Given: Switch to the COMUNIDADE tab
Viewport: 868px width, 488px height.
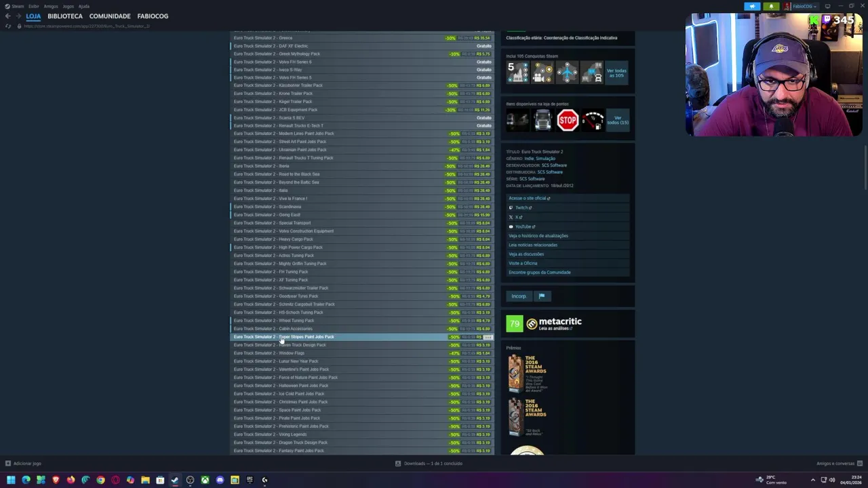Looking at the screenshot, I should click(x=110, y=16).
